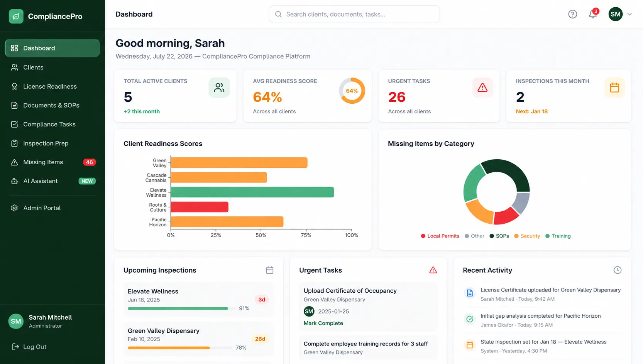This screenshot has height=364, width=643.
Task: Open 'Upload Certificate of Occupancy' task
Action: tap(350, 291)
